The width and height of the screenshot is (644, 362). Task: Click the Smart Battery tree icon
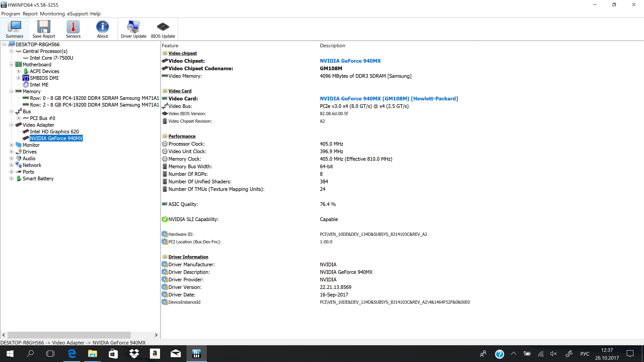pyautogui.click(x=18, y=178)
